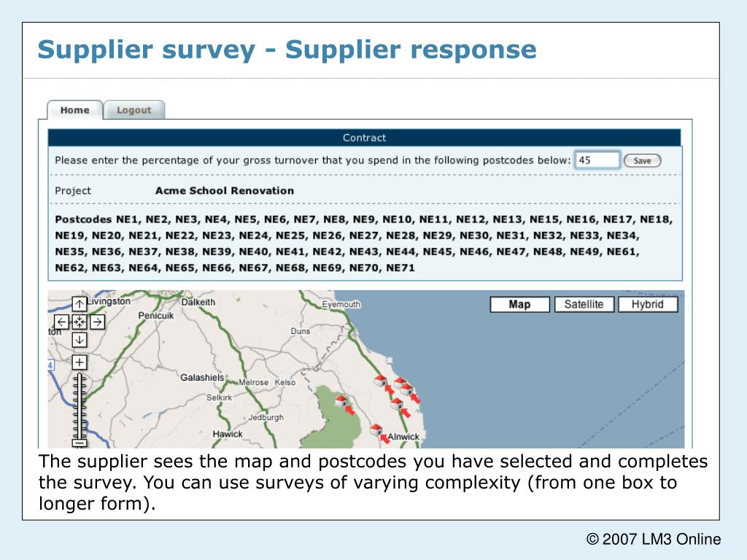Viewport: 747px width, 560px height.
Task: Click the Eyemouth label on map
Action: pos(341,304)
